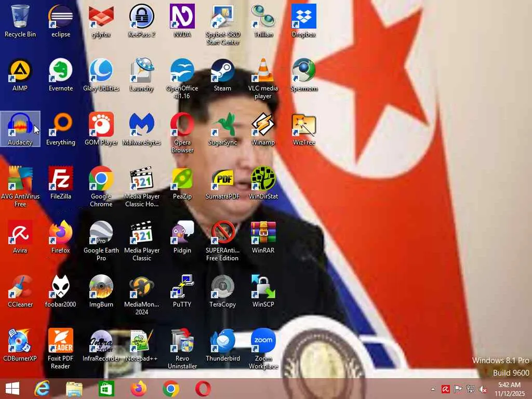Viewport: 532px width, 399px height.
Task: Click the Google Earth Pro icon
Action: click(x=101, y=241)
